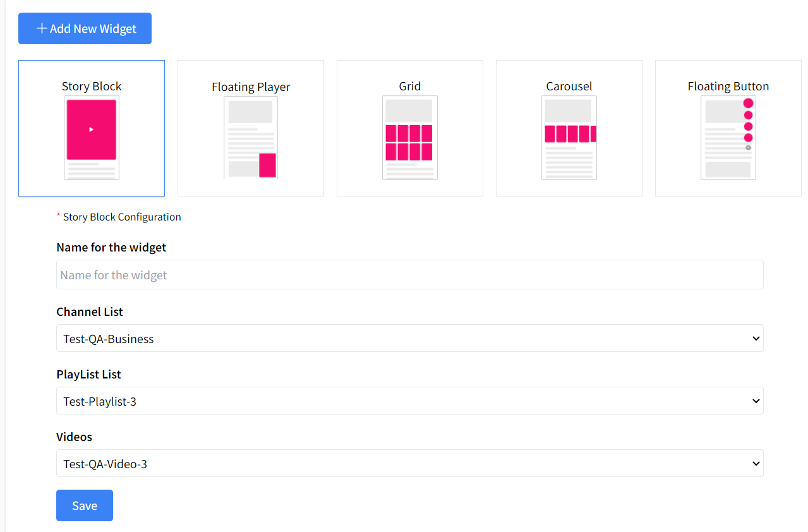
Task: Click the Add New Widget button
Action: coord(85,28)
